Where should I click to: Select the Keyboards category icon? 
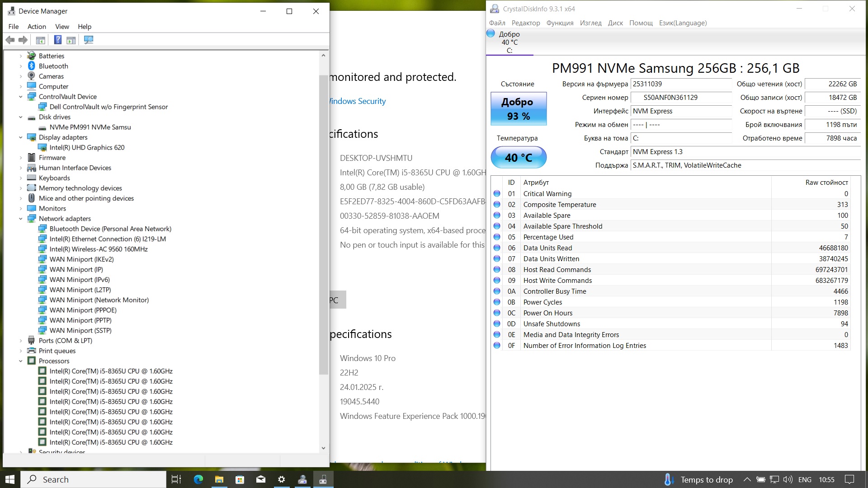31,178
